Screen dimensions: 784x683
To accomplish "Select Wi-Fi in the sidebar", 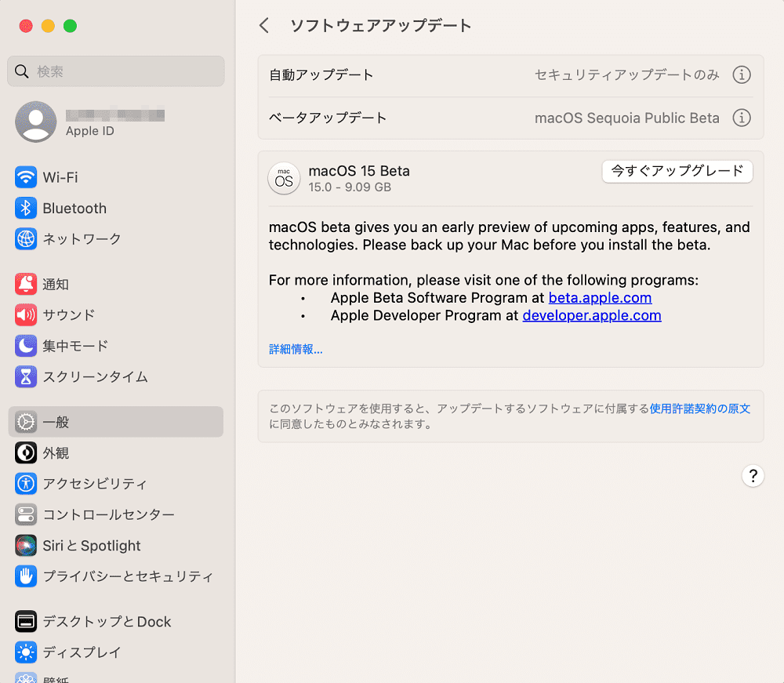I will 116,177.
